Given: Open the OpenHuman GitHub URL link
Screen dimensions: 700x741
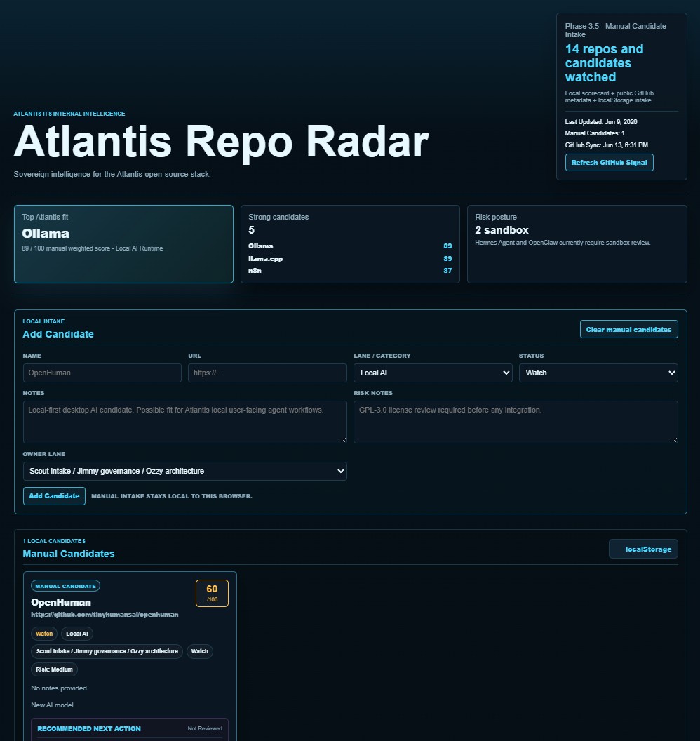Looking at the screenshot, I should [x=105, y=615].
